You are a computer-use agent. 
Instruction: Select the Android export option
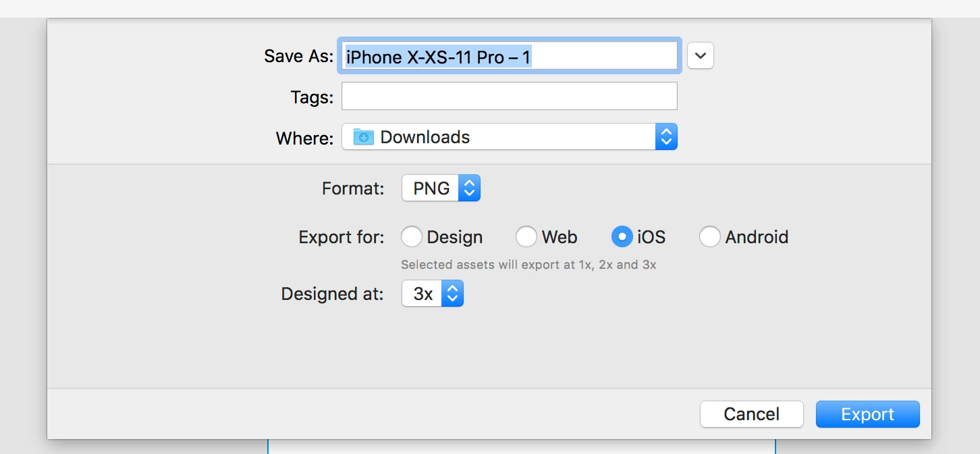709,237
